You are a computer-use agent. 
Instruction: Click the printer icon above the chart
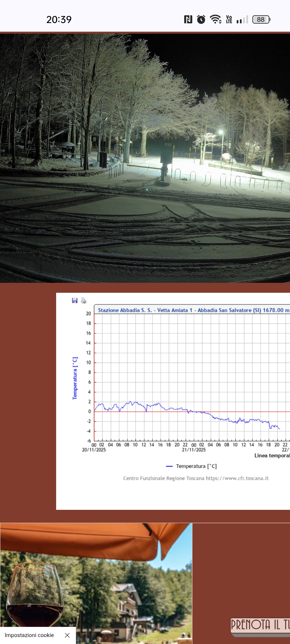click(x=84, y=301)
